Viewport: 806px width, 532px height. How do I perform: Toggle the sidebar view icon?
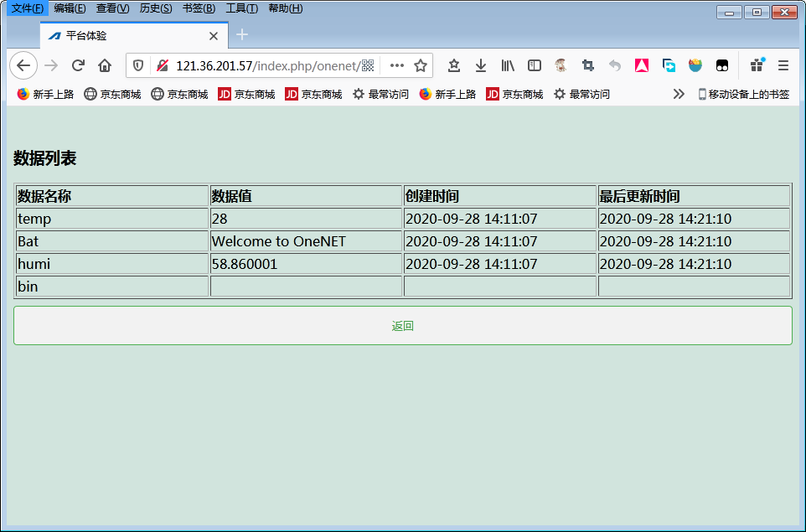coord(535,65)
